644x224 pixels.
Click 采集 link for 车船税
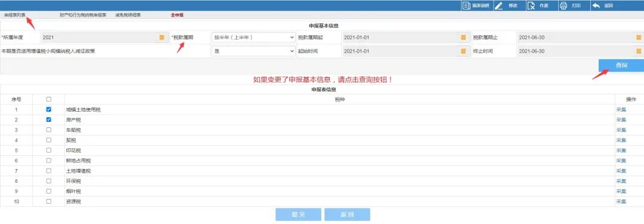(x=621, y=130)
